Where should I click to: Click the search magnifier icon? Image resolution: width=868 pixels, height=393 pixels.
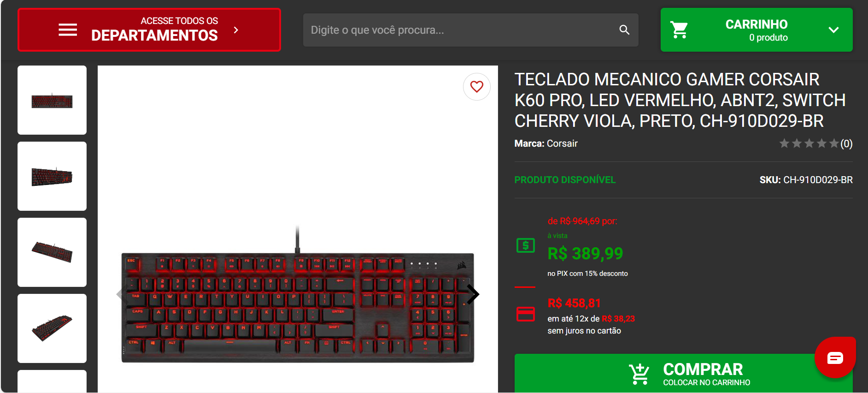(x=624, y=30)
